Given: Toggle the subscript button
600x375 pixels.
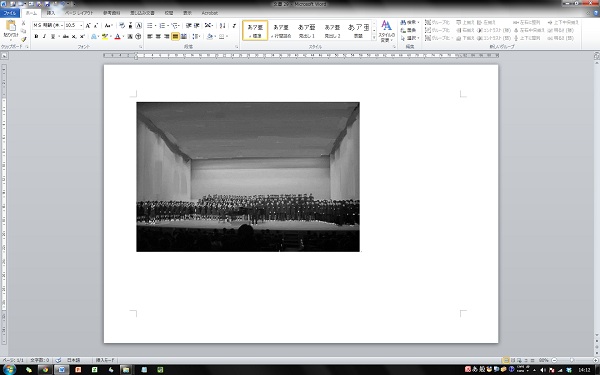Looking at the screenshot, I should [x=74, y=36].
